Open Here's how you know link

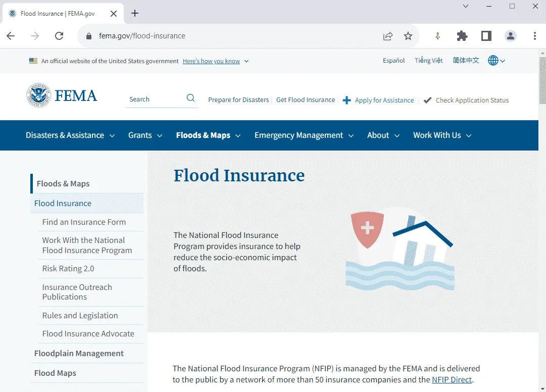point(211,61)
